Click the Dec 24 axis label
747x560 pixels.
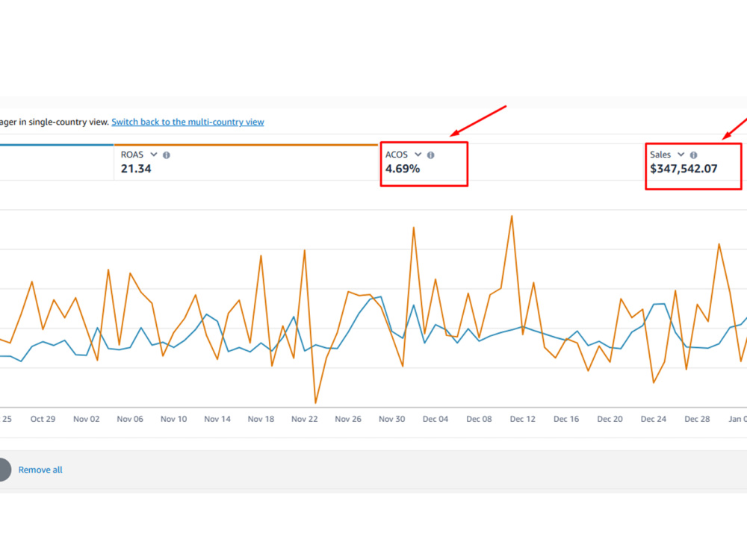tap(654, 419)
